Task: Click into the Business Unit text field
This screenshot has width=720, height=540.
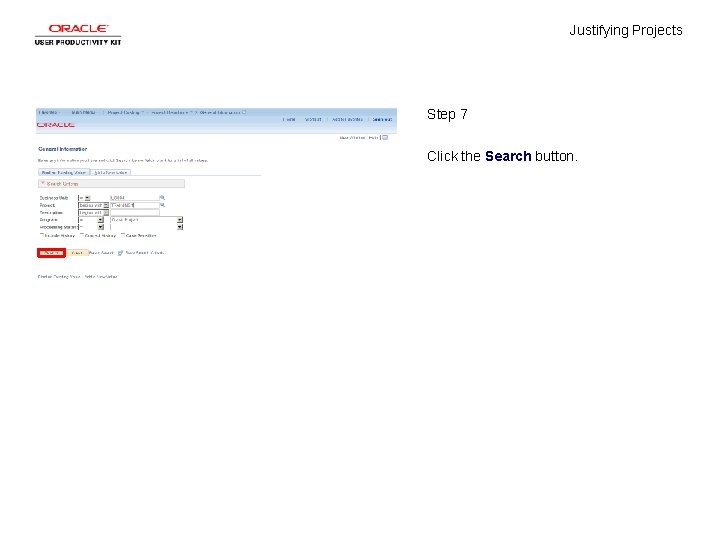Action: pyautogui.click(x=135, y=198)
